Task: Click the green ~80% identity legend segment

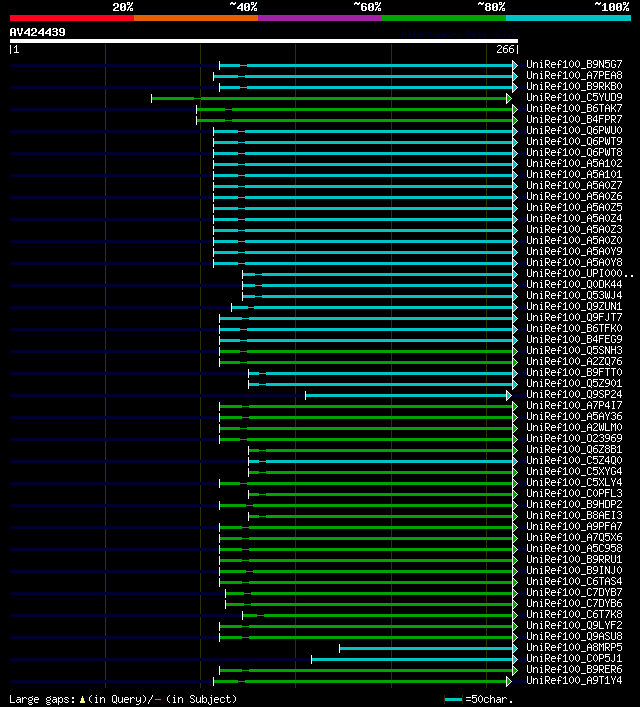Action: click(444, 18)
